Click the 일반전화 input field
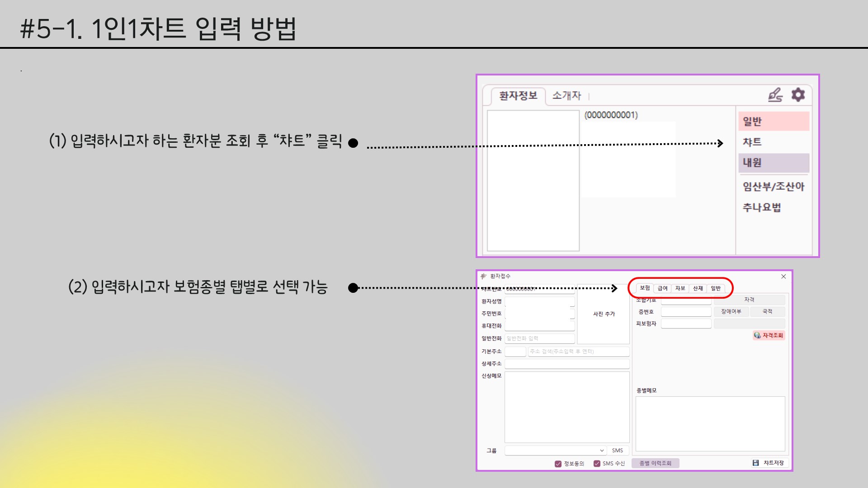The height and width of the screenshot is (488, 868). click(x=539, y=338)
